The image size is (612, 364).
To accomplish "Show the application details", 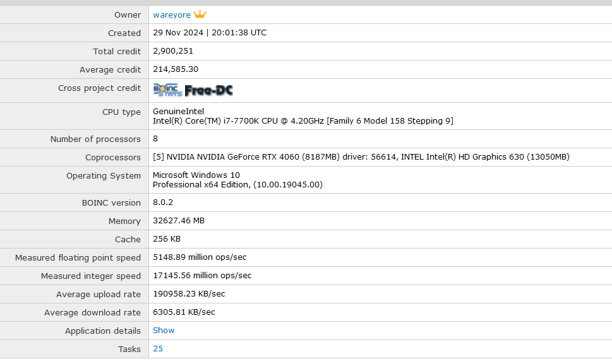I will click(164, 330).
